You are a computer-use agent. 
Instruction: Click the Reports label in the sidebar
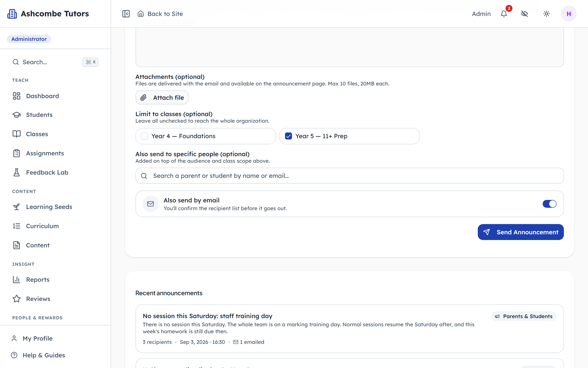[38, 279]
